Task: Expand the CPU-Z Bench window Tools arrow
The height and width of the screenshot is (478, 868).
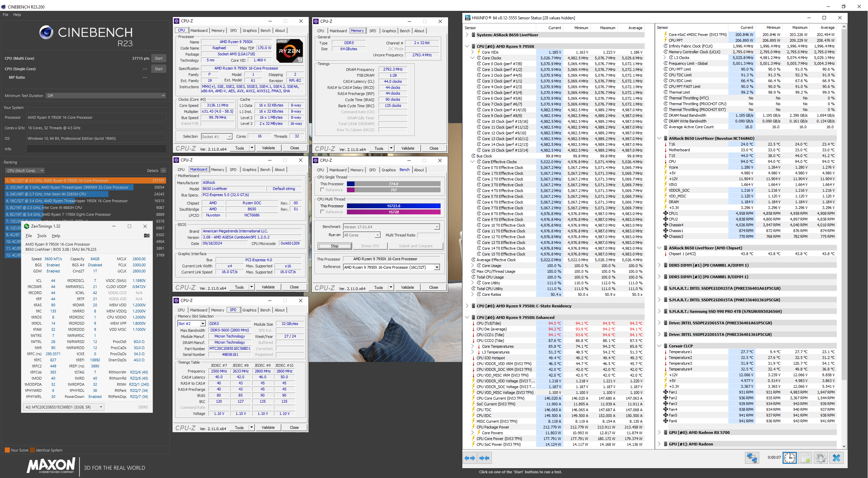Action: pos(391,287)
